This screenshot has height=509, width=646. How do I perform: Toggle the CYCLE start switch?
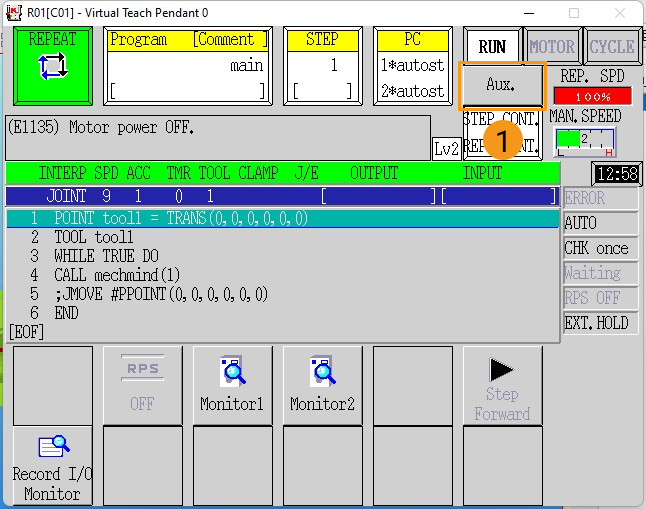pos(612,47)
